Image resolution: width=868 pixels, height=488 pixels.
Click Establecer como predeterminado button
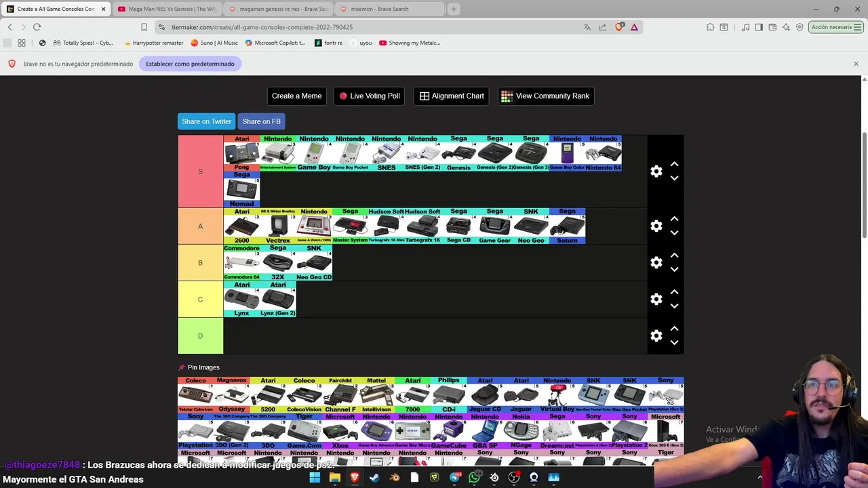[190, 64]
